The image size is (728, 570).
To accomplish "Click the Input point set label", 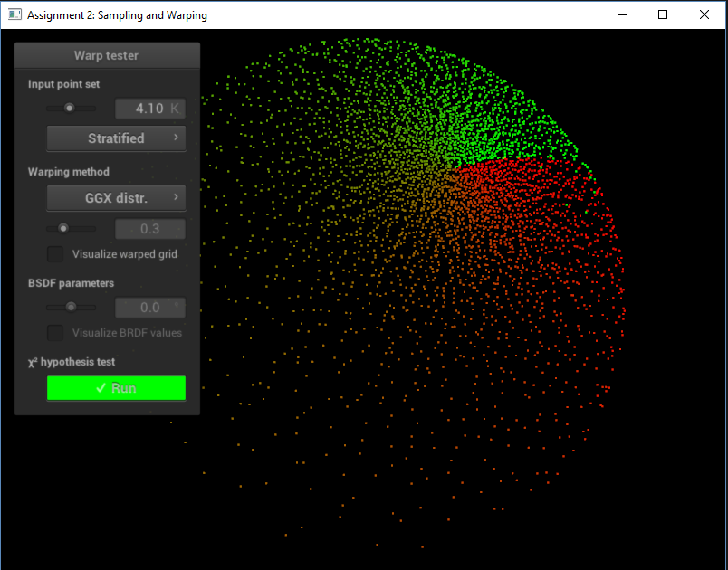I will click(63, 84).
